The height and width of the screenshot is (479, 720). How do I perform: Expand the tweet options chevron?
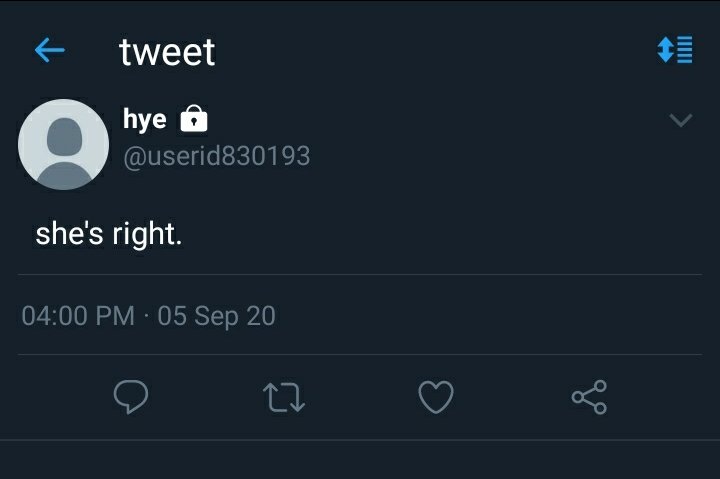[681, 120]
